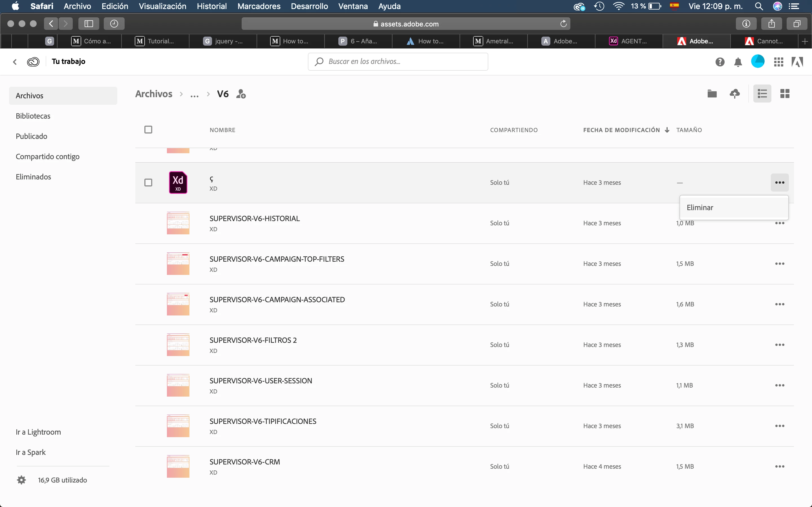
Task: Sort by Fecha de modificación column
Action: pos(621,130)
